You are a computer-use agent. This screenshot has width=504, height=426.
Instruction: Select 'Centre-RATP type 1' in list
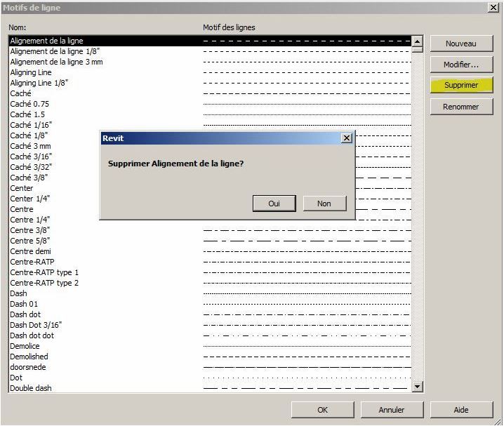[x=44, y=272]
